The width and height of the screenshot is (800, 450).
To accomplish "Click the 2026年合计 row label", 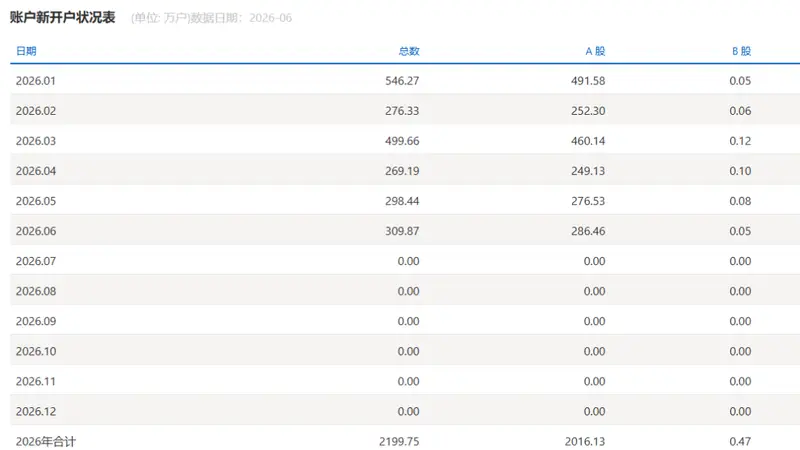I will 46,442.
